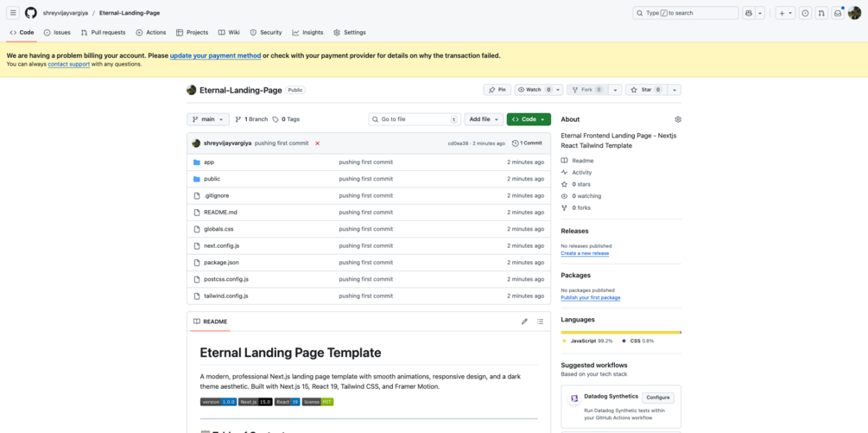Open the next.config.js file

(221, 245)
